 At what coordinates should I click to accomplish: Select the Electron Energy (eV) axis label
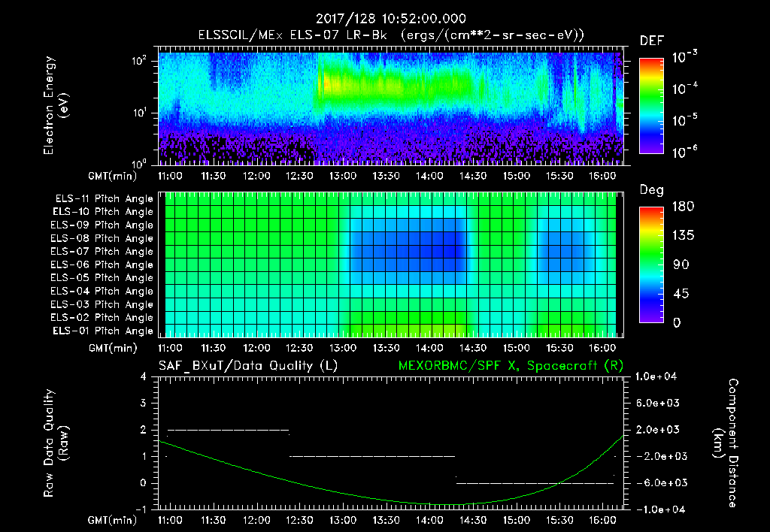(56, 105)
